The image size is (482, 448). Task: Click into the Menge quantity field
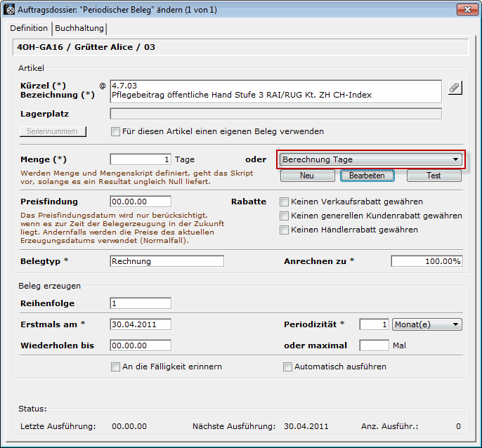(x=141, y=159)
